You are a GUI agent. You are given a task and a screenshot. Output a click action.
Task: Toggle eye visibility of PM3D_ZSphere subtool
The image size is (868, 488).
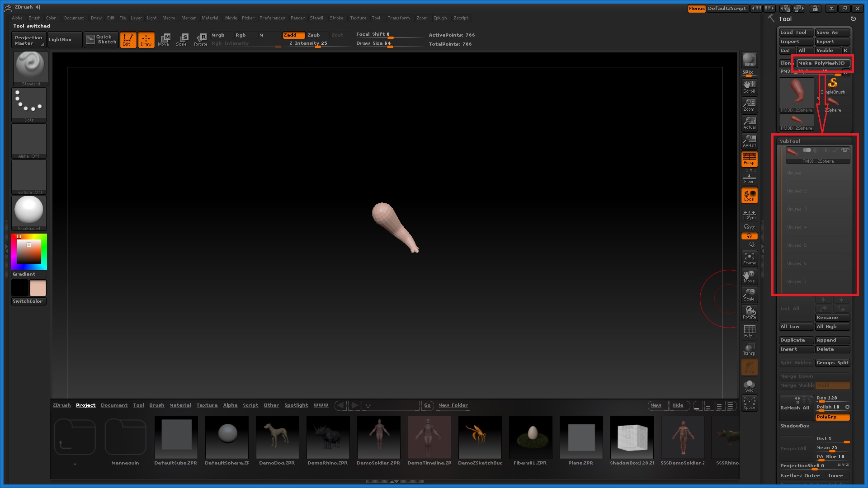844,150
